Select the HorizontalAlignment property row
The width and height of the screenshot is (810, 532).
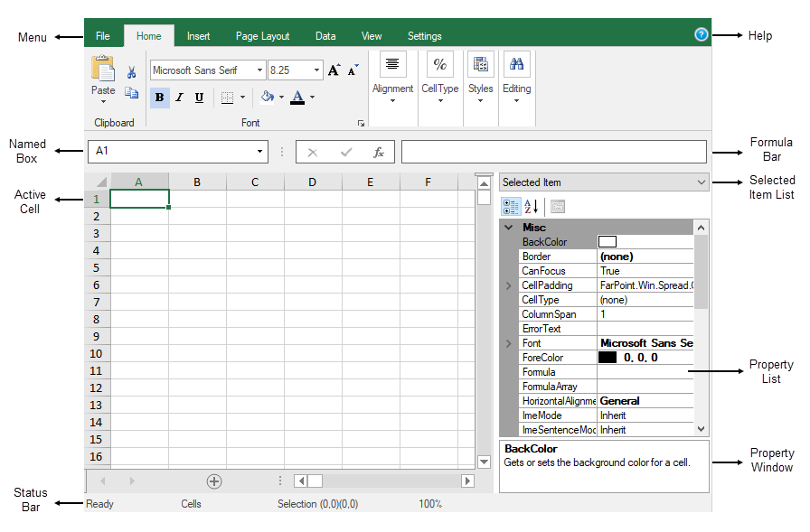point(607,401)
